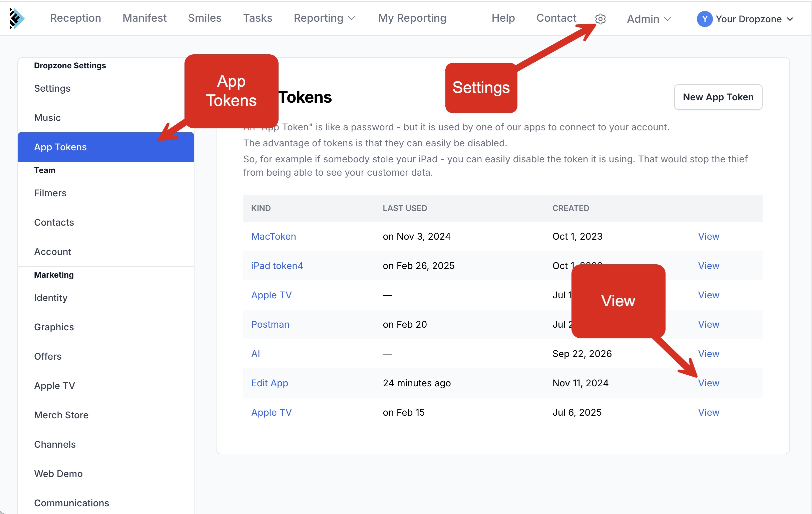Select Music in the sidebar
Image resolution: width=812 pixels, height=514 pixels.
tap(106, 118)
